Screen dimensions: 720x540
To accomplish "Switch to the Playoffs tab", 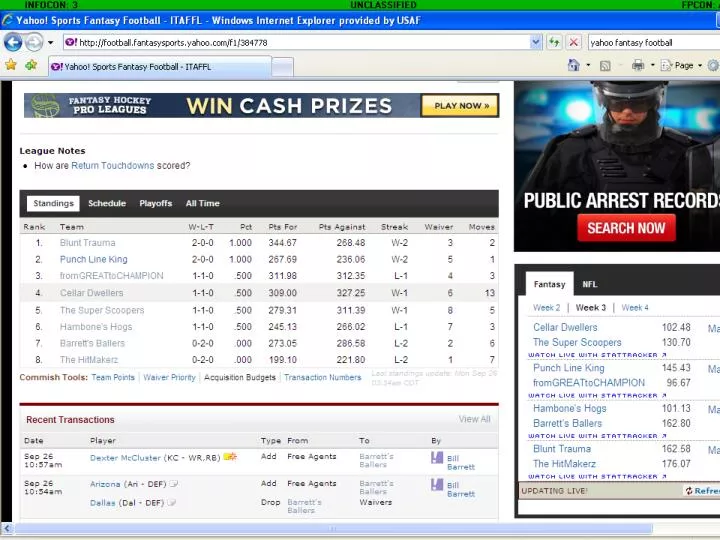I will point(156,203).
